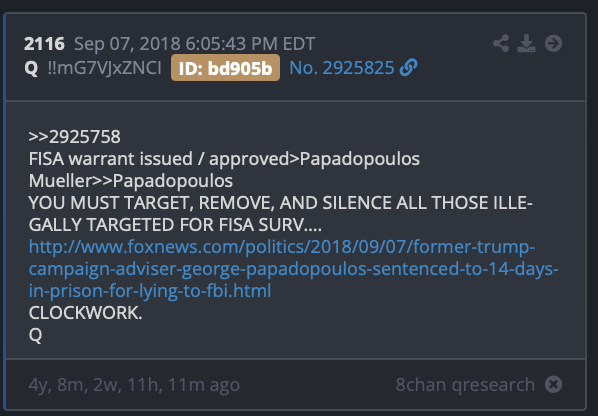Click the Sep 07, 2018 timestamp

[x=195, y=44]
